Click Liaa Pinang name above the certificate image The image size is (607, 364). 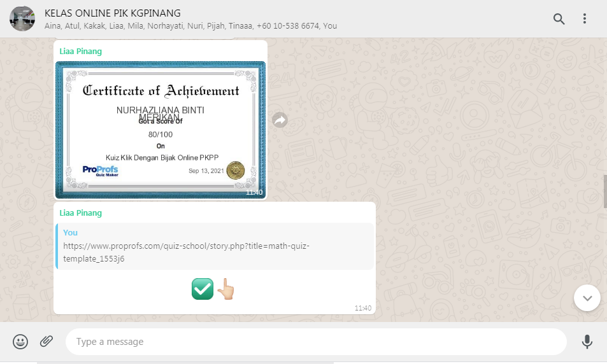(x=80, y=51)
